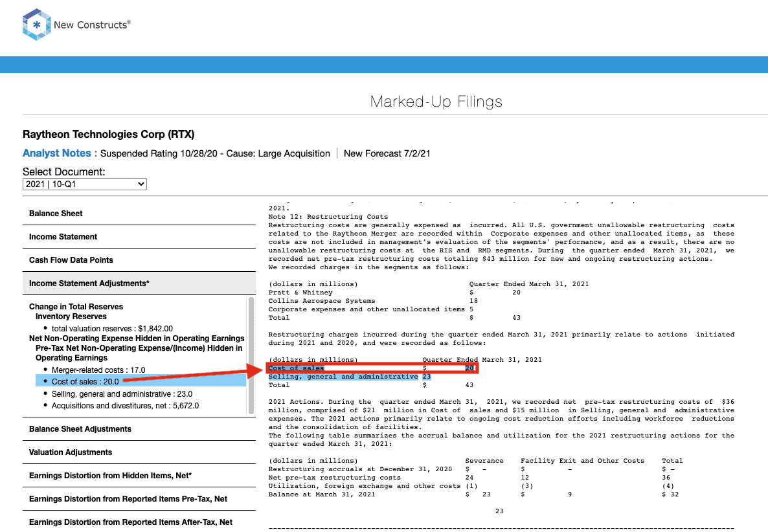Click 'Suspended Rating 10/28/20' note text
Screen dimensions: 768x532
click(x=159, y=153)
